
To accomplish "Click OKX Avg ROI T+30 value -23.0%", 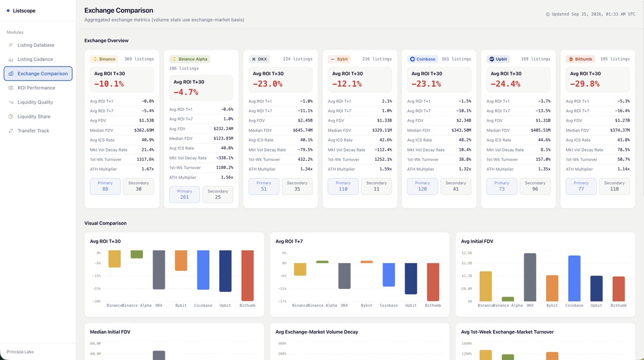I will [267, 84].
